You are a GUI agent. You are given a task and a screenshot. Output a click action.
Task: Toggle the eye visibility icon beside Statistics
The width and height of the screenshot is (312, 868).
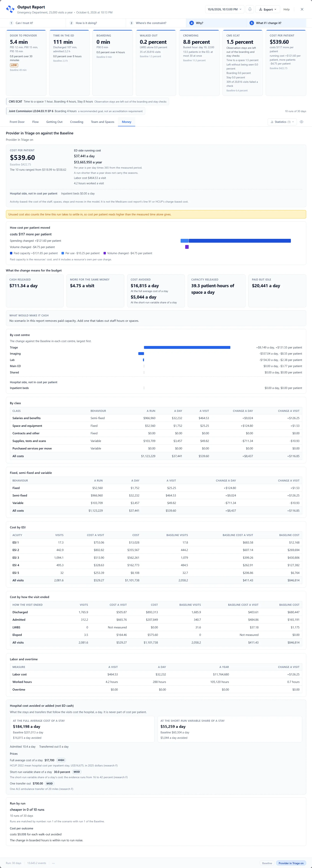tap(302, 122)
